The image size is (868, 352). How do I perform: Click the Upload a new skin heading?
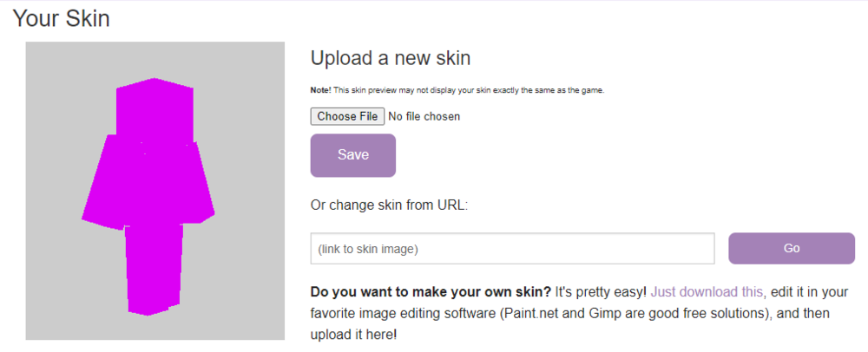tap(391, 58)
